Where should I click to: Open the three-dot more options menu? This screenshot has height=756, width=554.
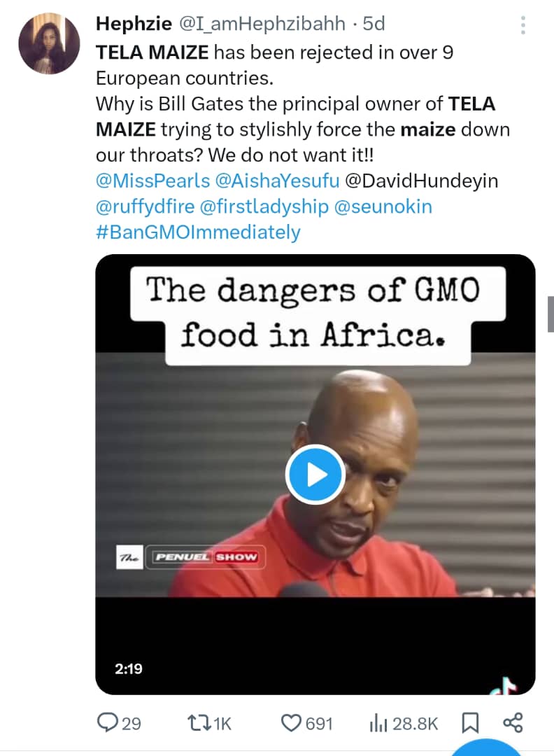point(523,27)
